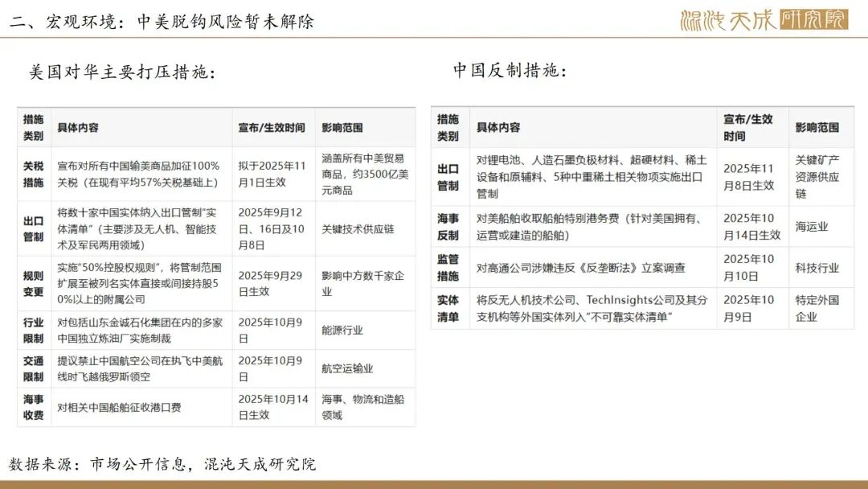
Task: Click 关税措施 category cell
Action: coord(34,174)
